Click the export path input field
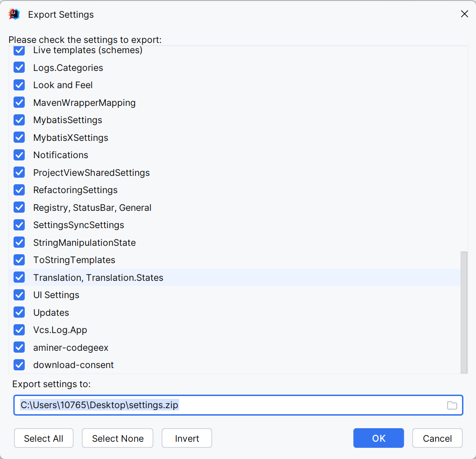The image size is (476, 459). click(238, 405)
